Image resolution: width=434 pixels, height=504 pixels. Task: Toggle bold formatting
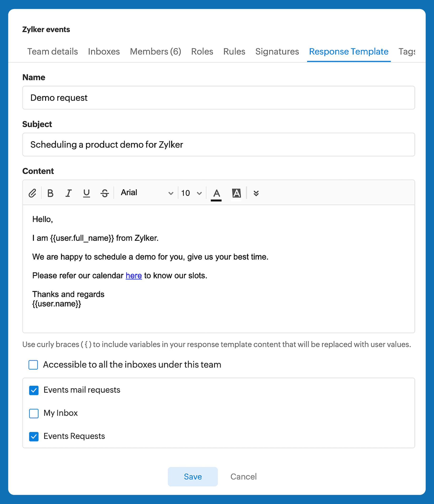(x=50, y=193)
